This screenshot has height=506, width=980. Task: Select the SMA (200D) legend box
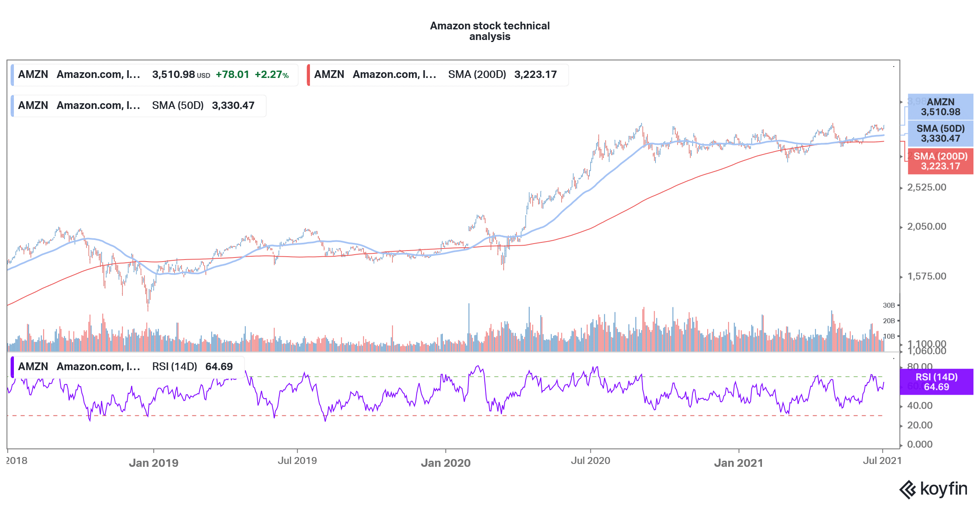[x=437, y=75]
